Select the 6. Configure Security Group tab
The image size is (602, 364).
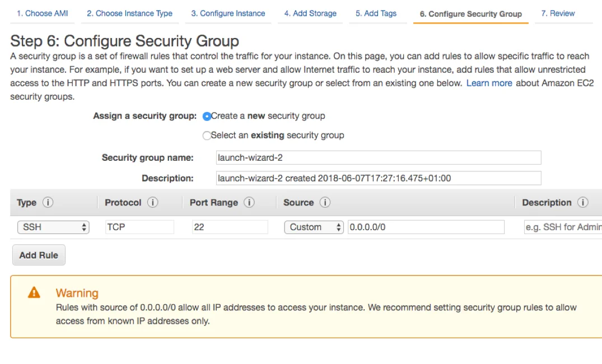click(471, 14)
